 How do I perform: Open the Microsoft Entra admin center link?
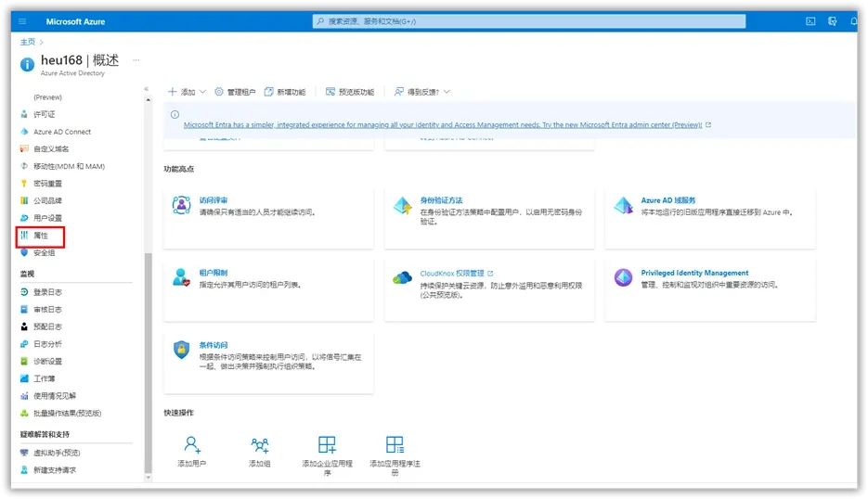443,125
